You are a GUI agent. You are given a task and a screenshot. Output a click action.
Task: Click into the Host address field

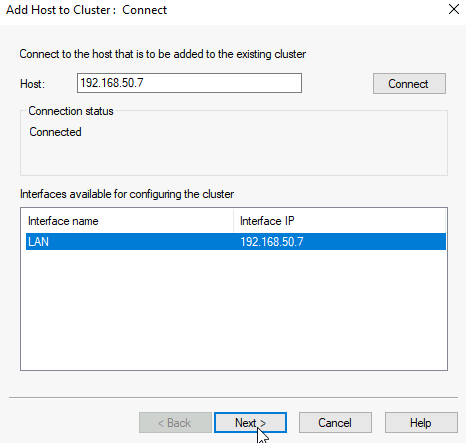tap(189, 83)
